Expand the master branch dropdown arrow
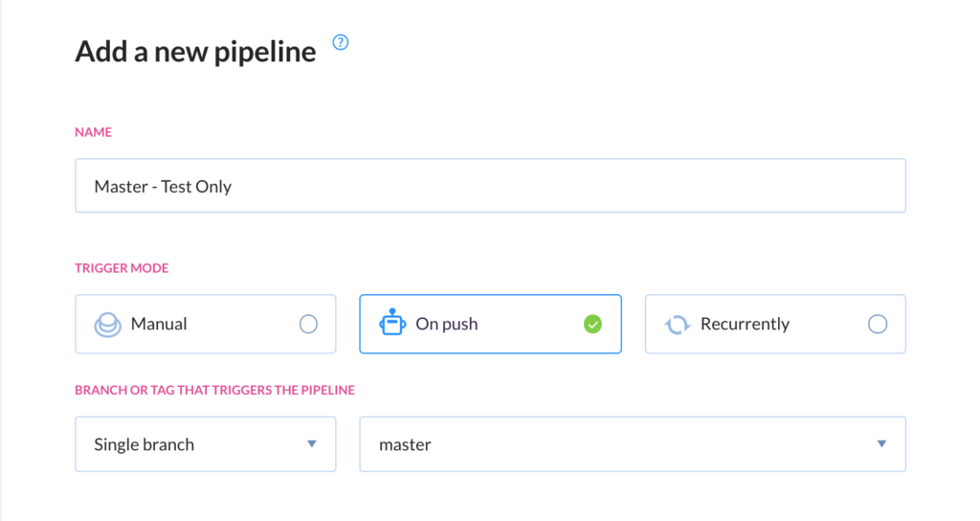Screen dimensions: 980x521 [x=881, y=443]
